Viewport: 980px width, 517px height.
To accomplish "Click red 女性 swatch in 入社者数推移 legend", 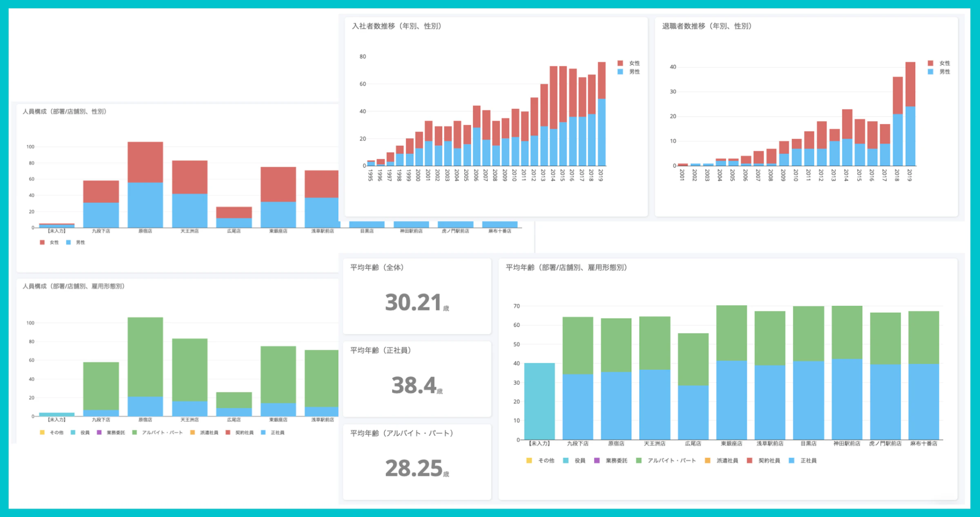I will click(x=620, y=63).
